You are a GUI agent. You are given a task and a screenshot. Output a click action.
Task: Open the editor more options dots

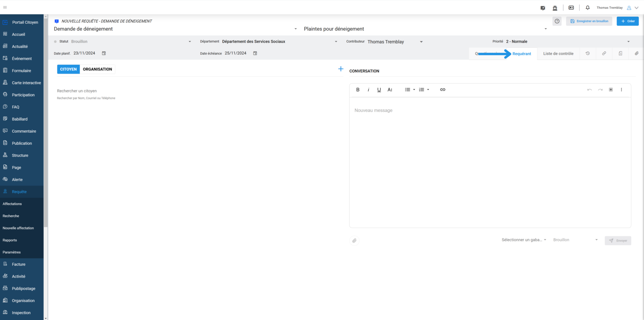coord(621,90)
